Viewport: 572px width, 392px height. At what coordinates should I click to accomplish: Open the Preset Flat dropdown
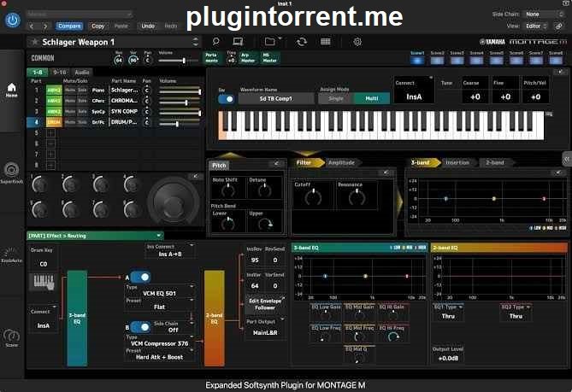pyautogui.click(x=159, y=304)
